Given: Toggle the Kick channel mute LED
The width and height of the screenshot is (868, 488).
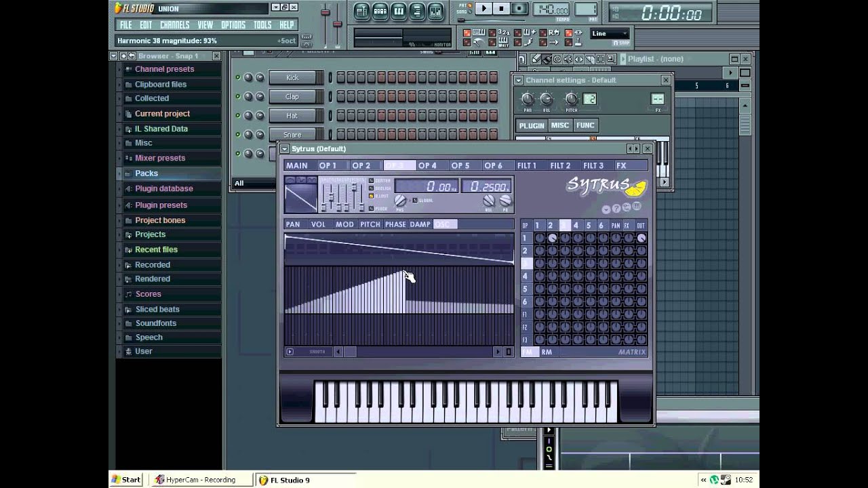Looking at the screenshot, I should (238, 77).
